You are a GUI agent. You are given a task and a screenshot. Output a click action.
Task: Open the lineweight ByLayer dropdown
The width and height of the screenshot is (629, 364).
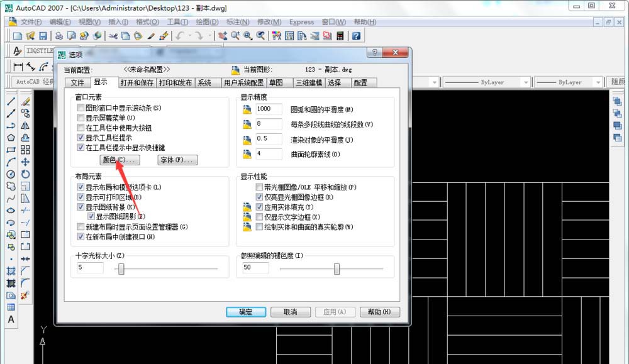598,82
